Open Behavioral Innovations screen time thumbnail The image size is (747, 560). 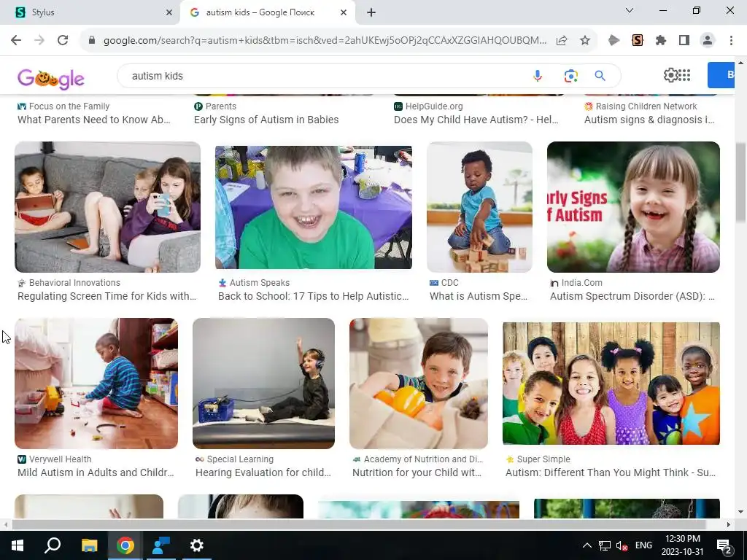pyautogui.click(x=108, y=207)
